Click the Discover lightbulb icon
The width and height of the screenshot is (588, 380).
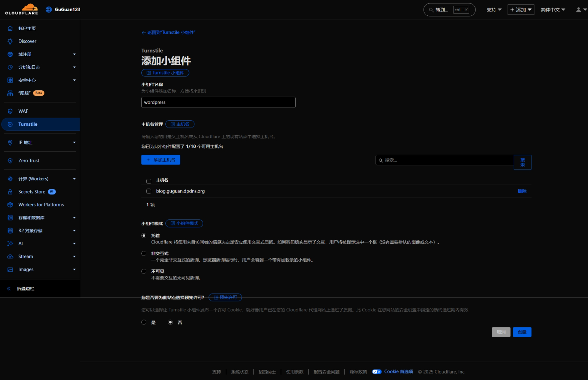coord(10,41)
